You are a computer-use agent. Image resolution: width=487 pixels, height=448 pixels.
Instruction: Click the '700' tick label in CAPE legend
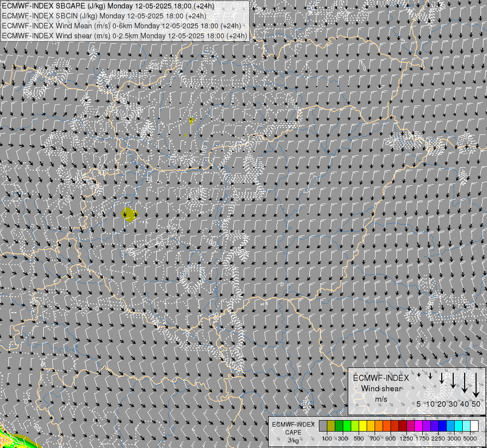pyautogui.click(x=375, y=439)
